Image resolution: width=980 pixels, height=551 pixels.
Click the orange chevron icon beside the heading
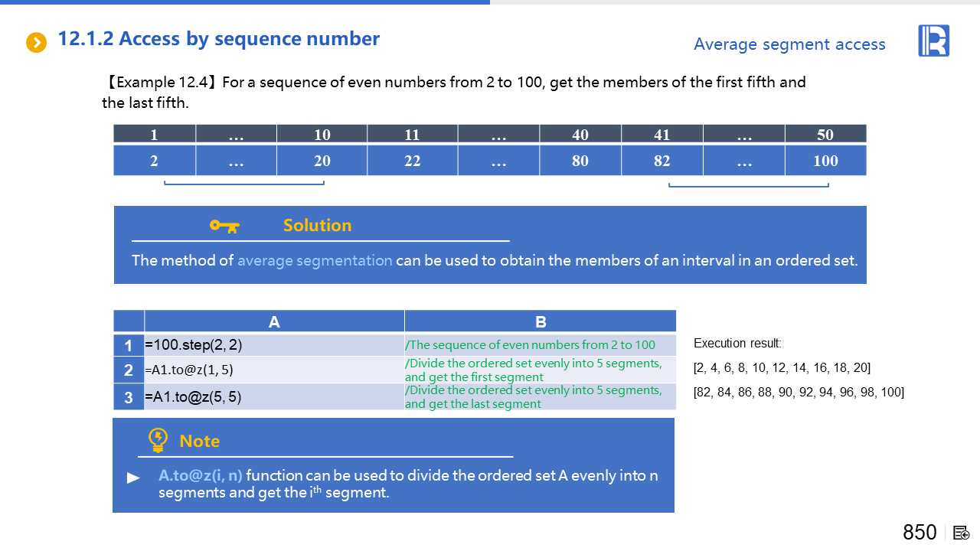coord(36,43)
